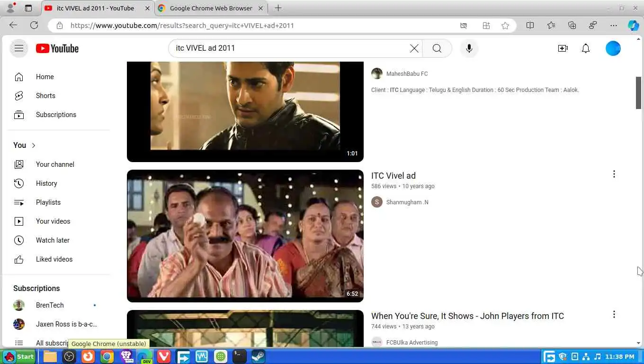Add this page to favorites star
This screenshot has height=364, width=644.
pyautogui.click(x=505, y=26)
